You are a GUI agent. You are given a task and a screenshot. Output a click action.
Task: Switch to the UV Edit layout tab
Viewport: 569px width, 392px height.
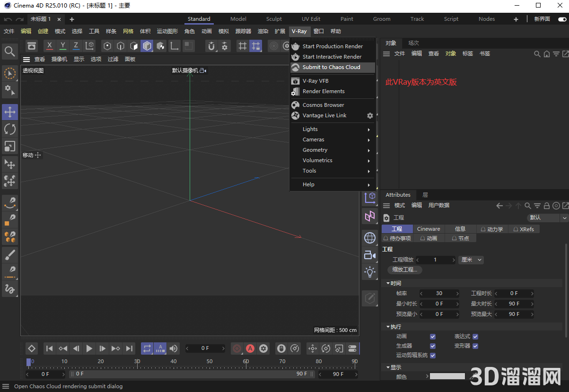[311, 19]
